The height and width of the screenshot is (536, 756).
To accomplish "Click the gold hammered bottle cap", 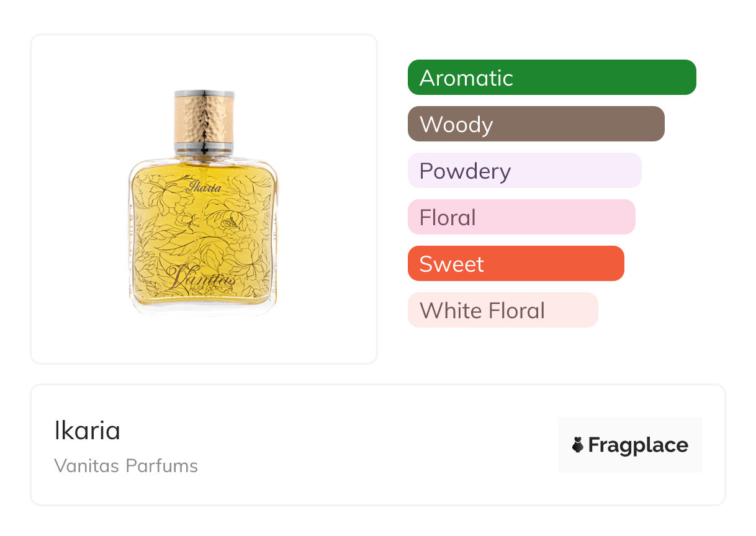I will (204, 118).
